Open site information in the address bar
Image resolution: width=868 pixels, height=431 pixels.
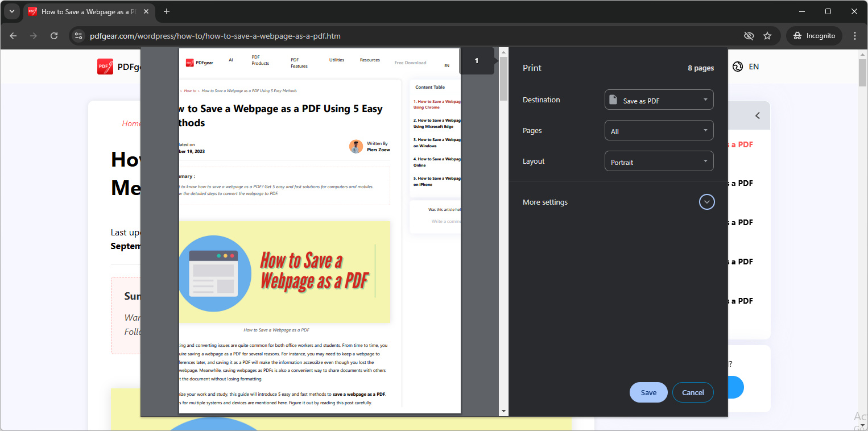pyautogui.click(x=78, y=35)
